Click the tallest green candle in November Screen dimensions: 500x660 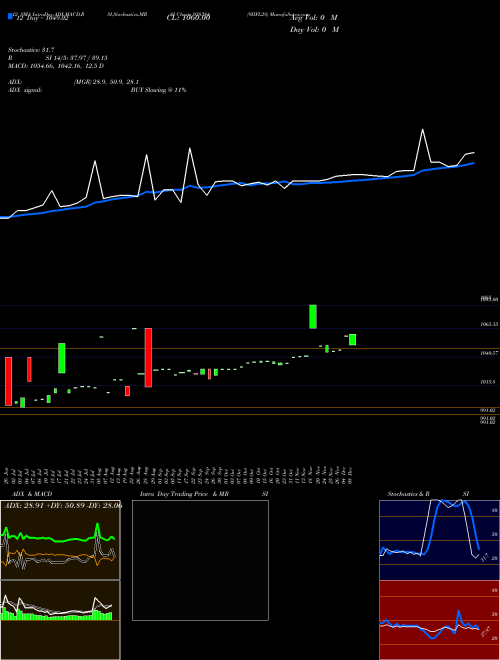point(313,317)
